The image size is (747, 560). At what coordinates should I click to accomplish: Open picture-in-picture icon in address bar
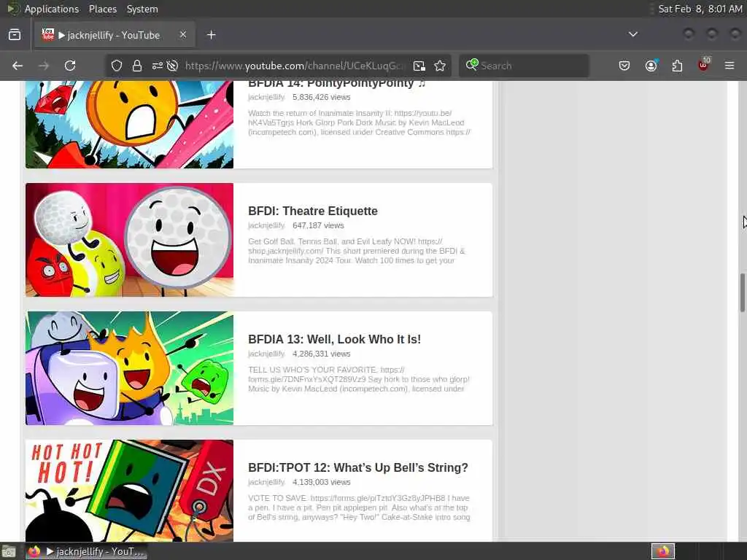419,66
